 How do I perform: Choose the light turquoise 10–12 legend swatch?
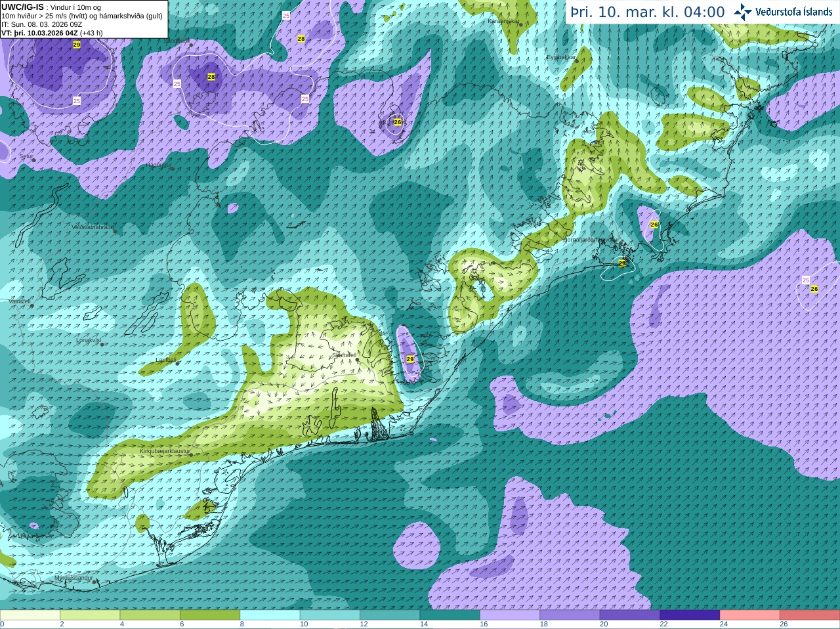330,615
